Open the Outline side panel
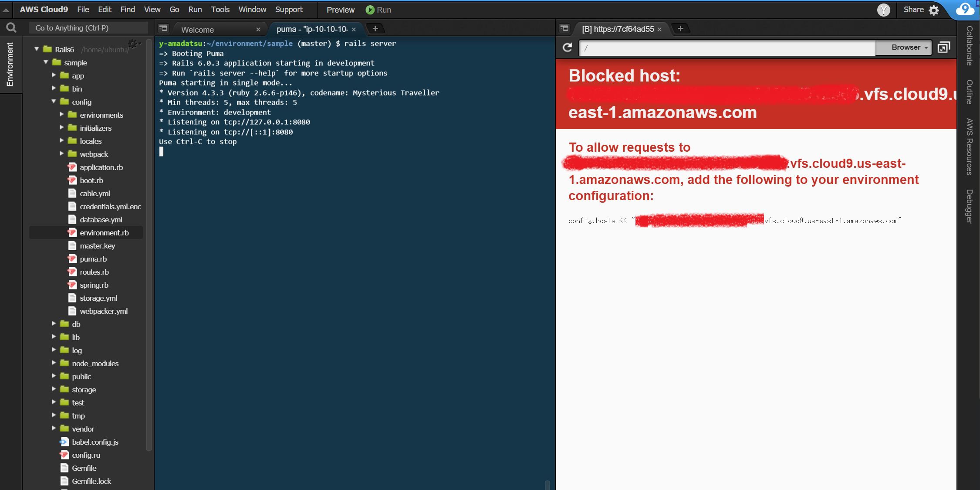The width and height of the screenshot is (980, 490). coord(969,92)
